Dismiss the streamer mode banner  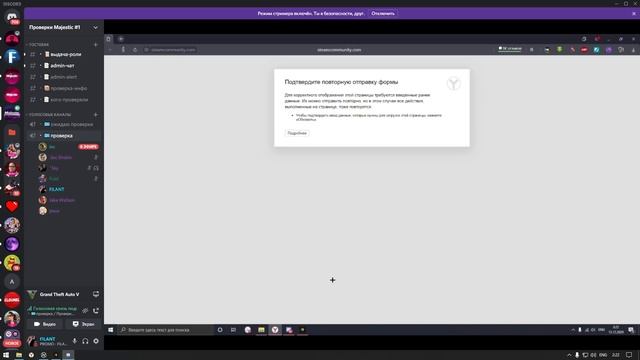click(634, 13)
